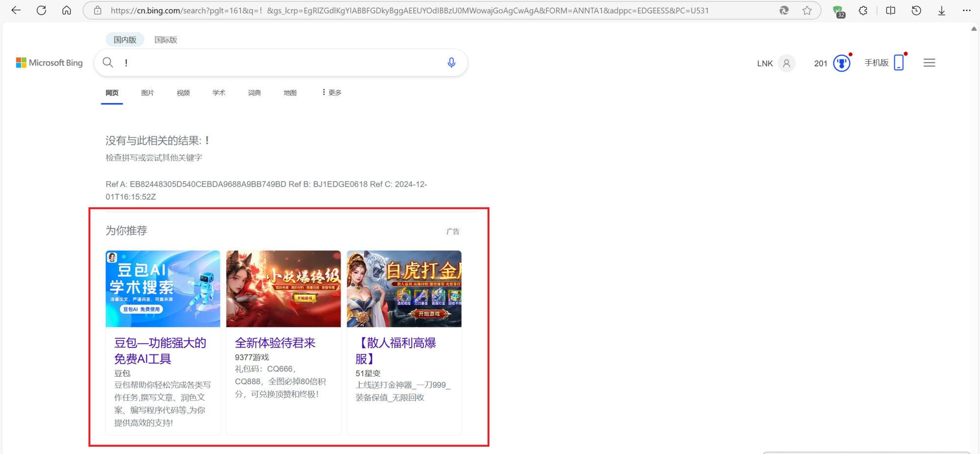Select the 图片 tab
Screen dimensions: 980x454
(147, 93)
